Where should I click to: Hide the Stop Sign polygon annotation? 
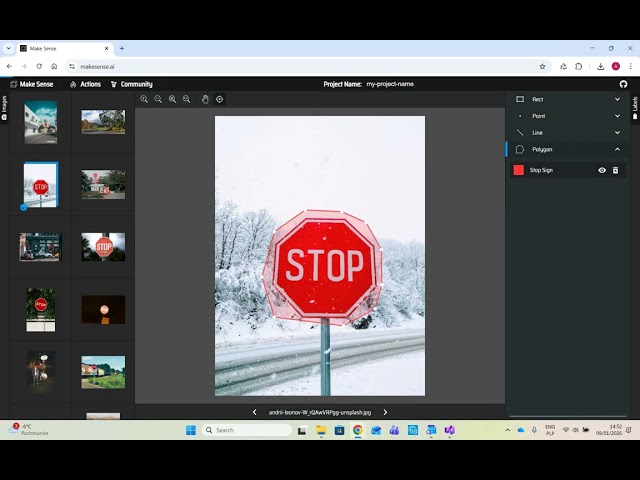click(602, 170)
